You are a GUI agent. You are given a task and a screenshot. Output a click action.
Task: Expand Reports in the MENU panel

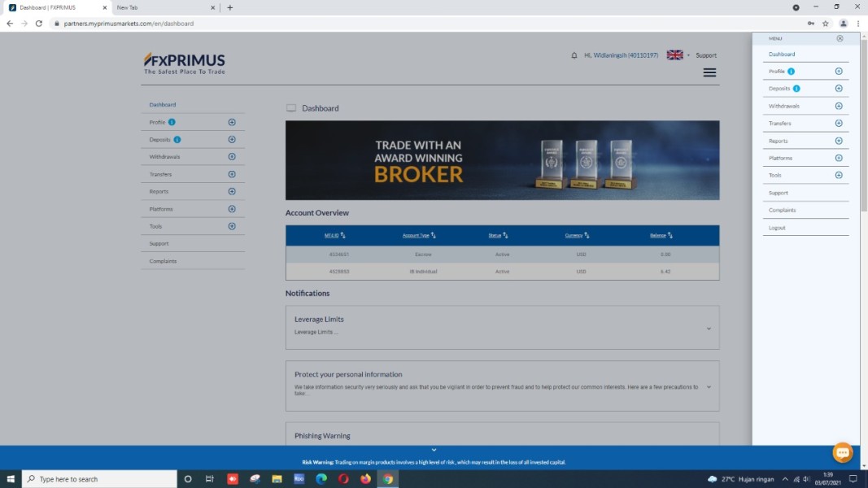click(839, 141)
